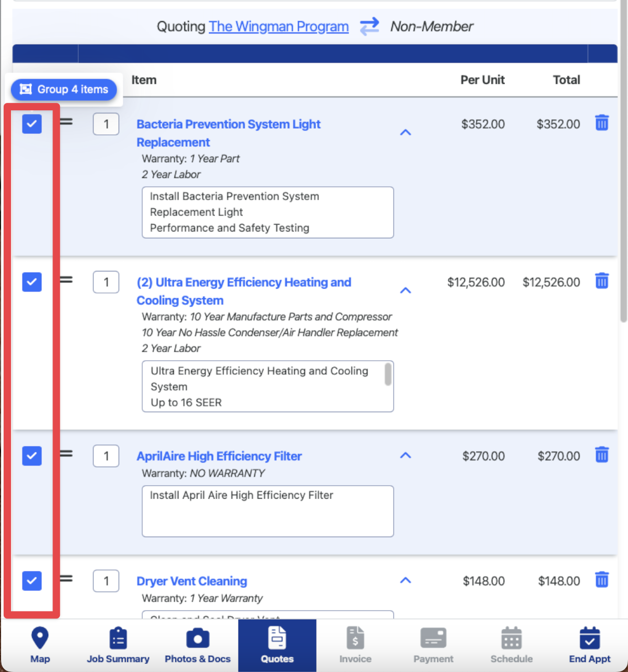Grab the Bacteria Prevention row drag handle
The width and height of the screenshot is (628, 672).
coord(66,122)
